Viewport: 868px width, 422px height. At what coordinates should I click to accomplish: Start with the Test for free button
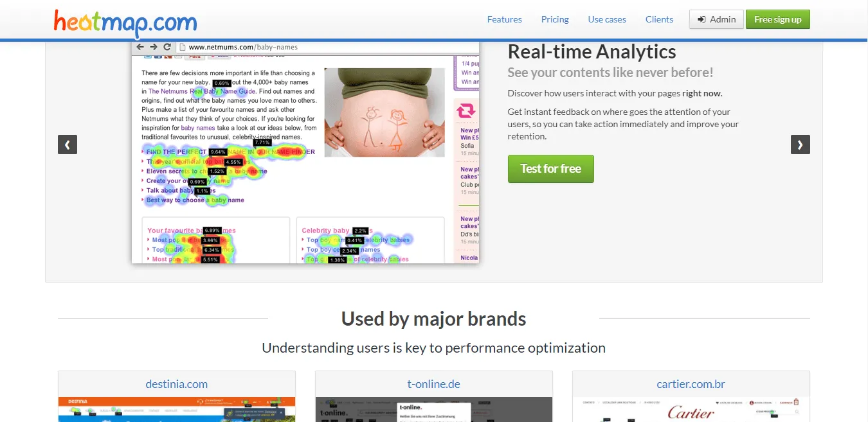click(x=551, y=168)
